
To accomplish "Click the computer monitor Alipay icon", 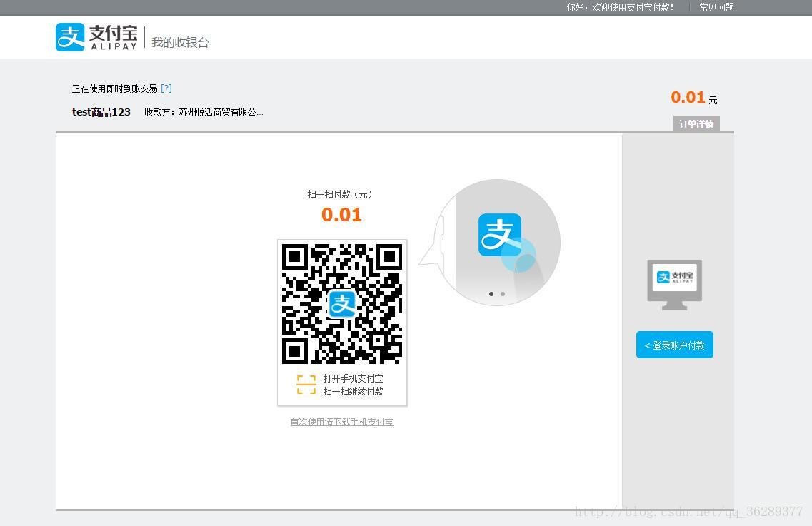I will click(x=675, y=285).
